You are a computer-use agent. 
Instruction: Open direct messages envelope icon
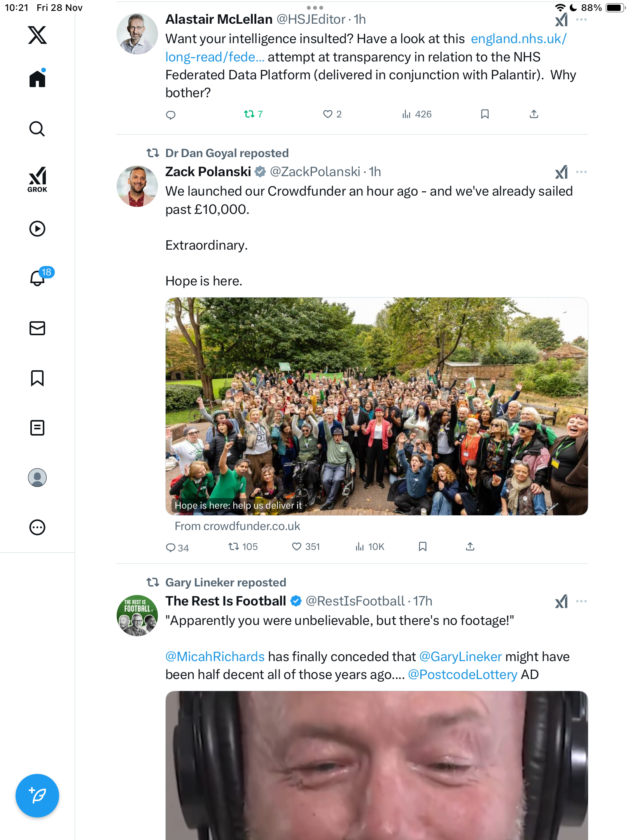37,328
